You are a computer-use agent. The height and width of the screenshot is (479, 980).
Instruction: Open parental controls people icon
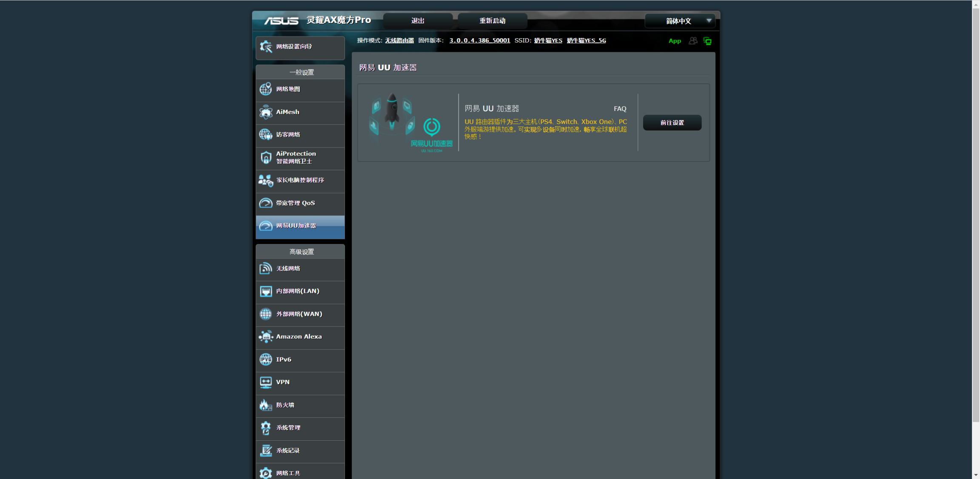266,181
